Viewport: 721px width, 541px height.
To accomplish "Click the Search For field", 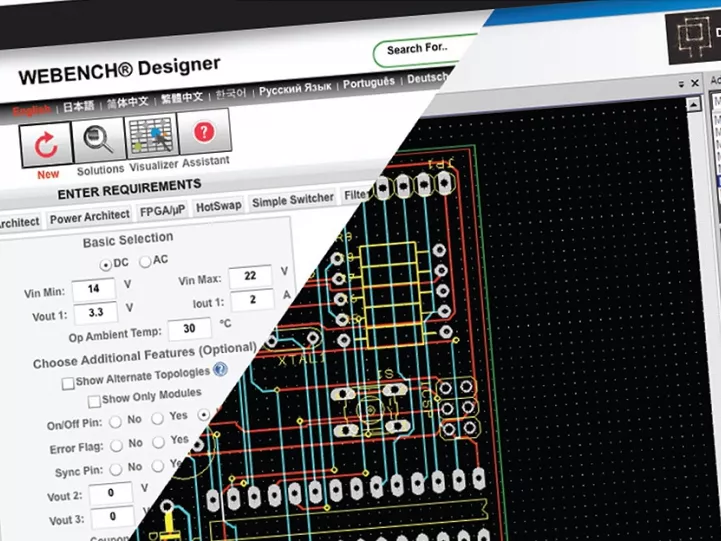I will pos(425,49).
